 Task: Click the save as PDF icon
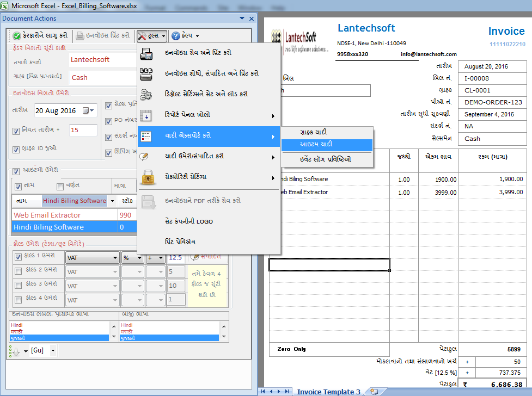coord(148,201)
